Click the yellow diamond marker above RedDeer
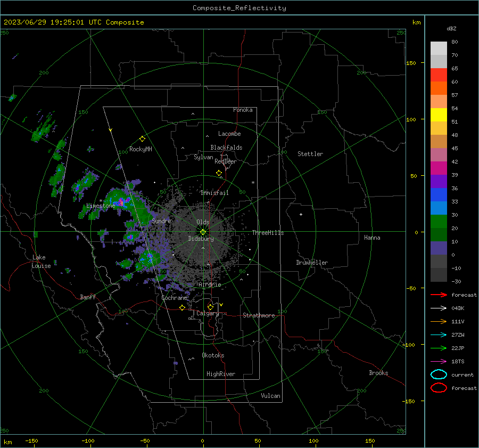Screen dimensions: 479x448 tap(219, 173)
